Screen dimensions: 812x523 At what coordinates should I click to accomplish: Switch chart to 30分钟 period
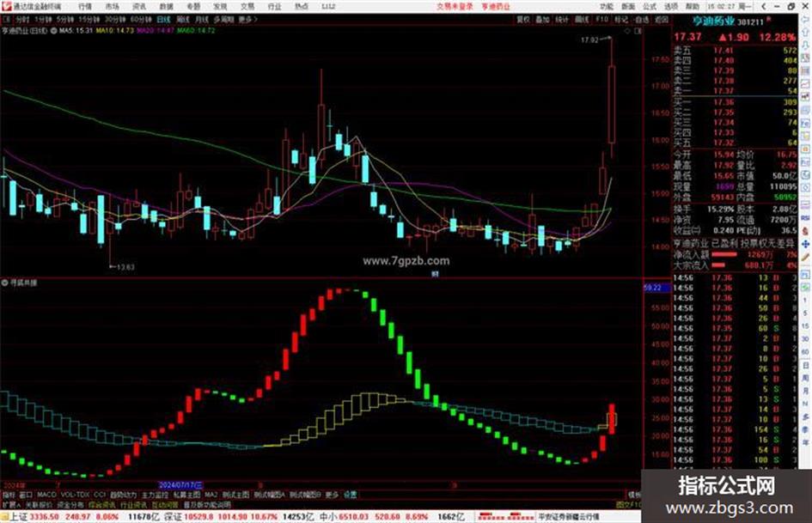tap(115, 19)
